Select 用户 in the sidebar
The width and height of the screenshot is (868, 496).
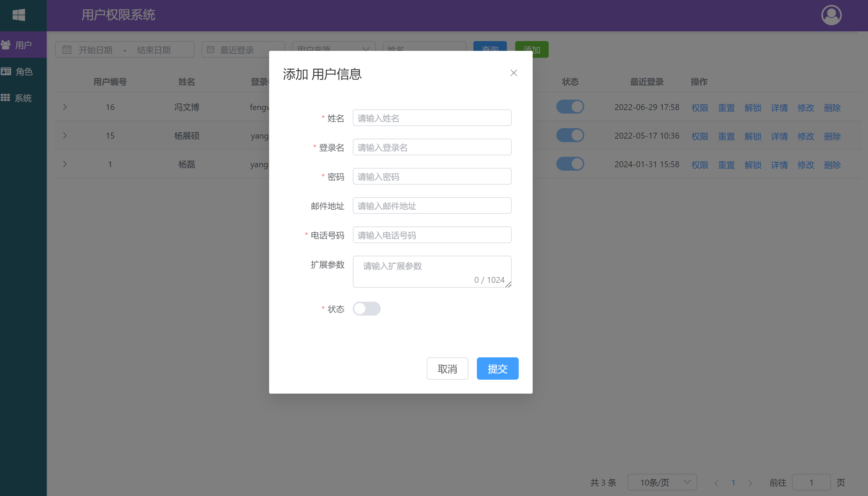(23, 45)
